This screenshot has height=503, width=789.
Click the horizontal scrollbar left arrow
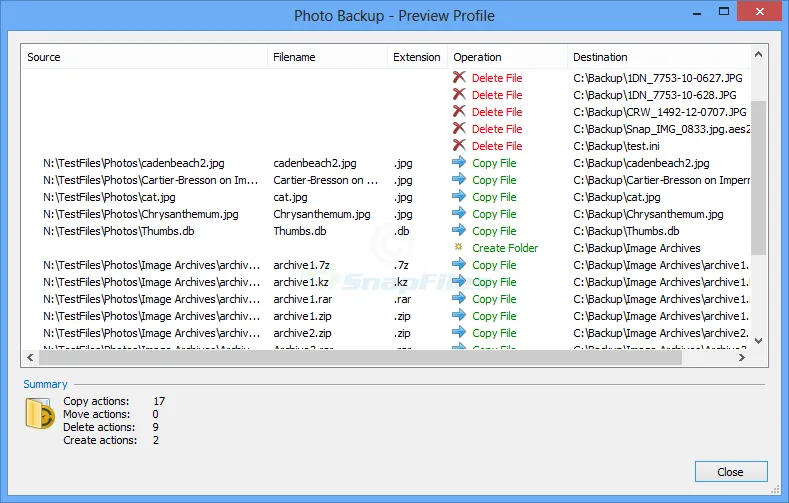pyautogui.click(x=30, y=358)
